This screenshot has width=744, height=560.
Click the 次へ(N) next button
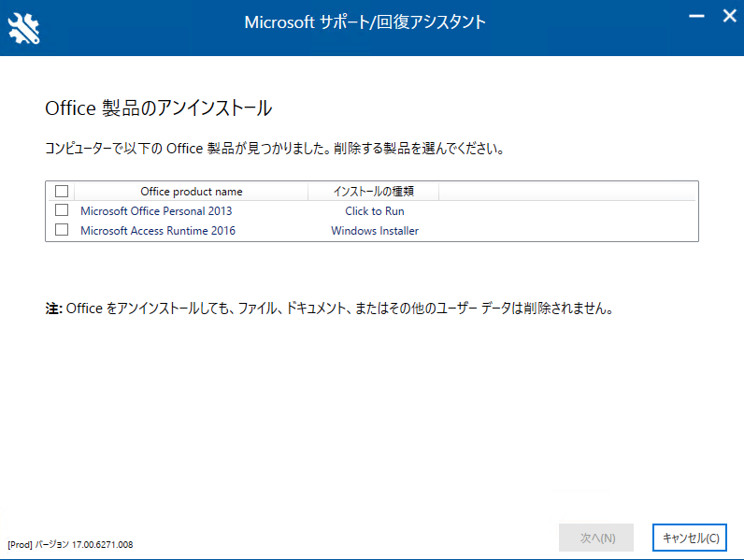tap(596, 538)
